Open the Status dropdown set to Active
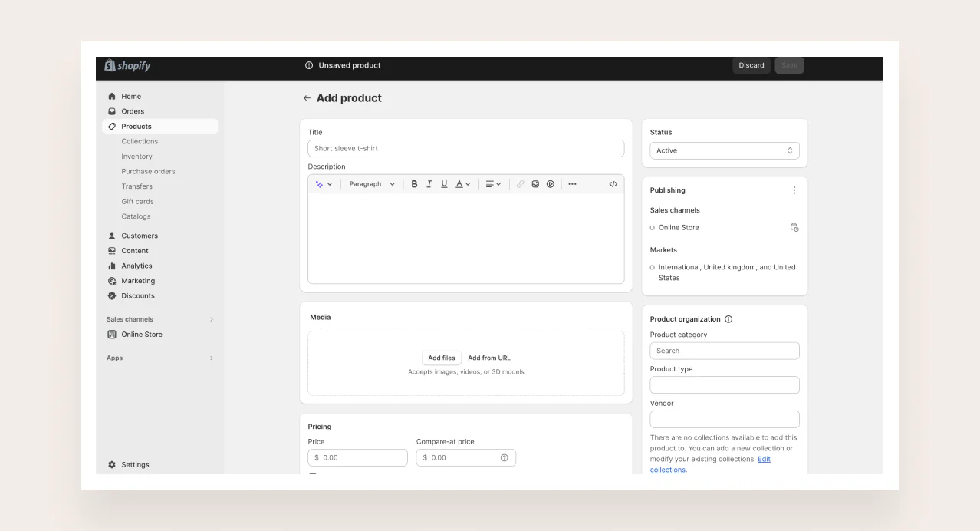Screen dimensions: 980x531 click(x=724, y=151)
